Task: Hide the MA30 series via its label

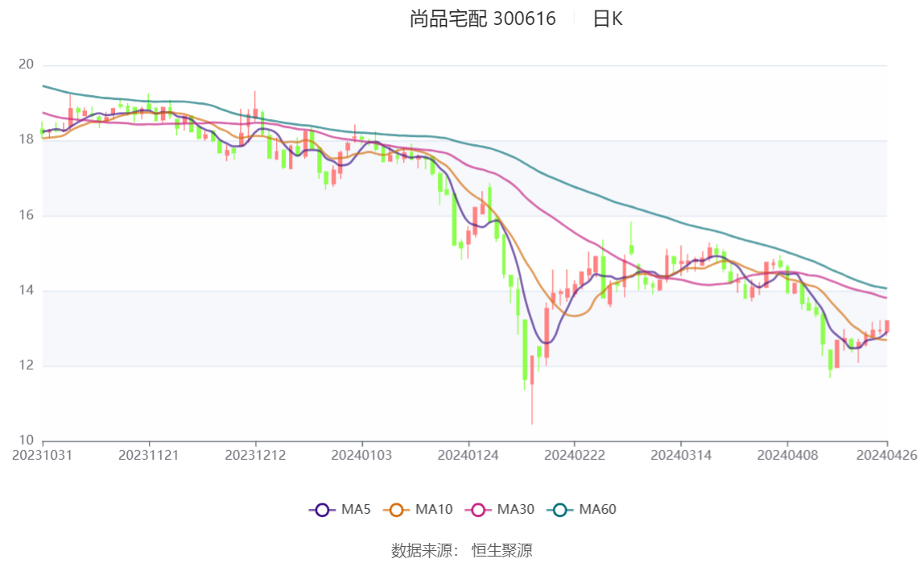Action: (x=515, y=510)
